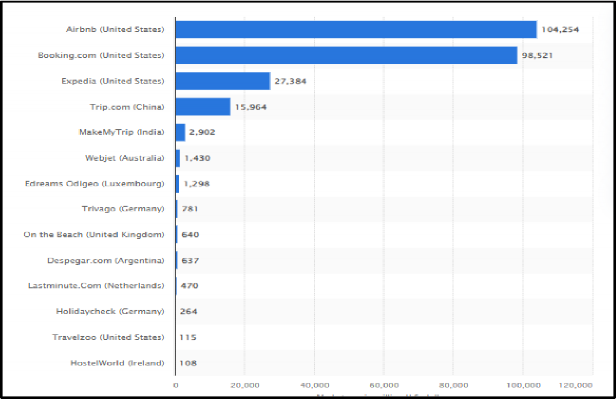616x399 pixels.
Task: Click the Trivago (Germany) label
Action: [x=123, y=209]
